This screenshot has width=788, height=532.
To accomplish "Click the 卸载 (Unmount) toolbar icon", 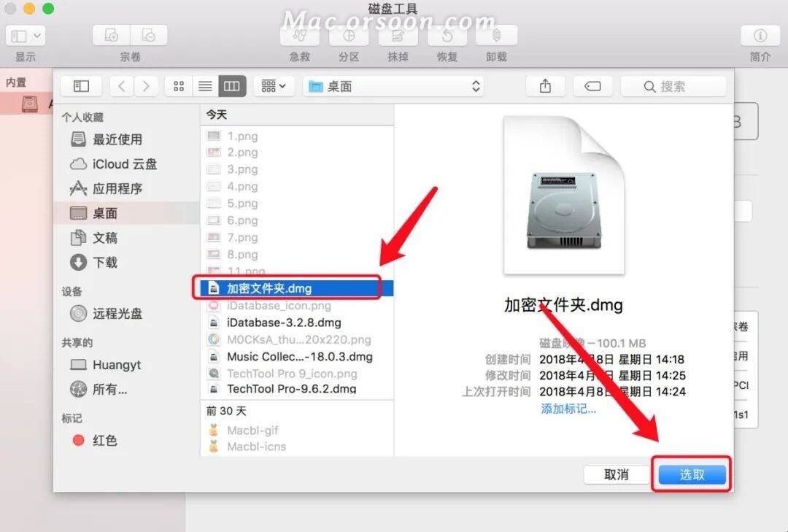I will [495, 35].
